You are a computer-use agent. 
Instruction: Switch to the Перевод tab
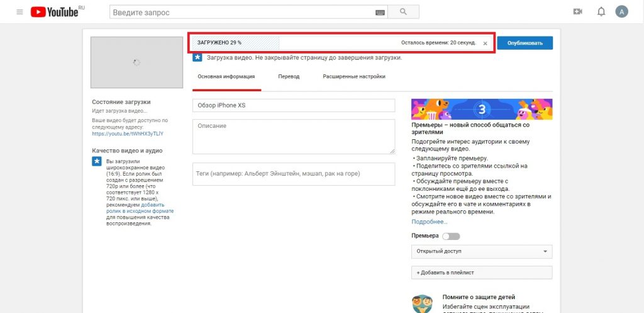coord(289,76)
